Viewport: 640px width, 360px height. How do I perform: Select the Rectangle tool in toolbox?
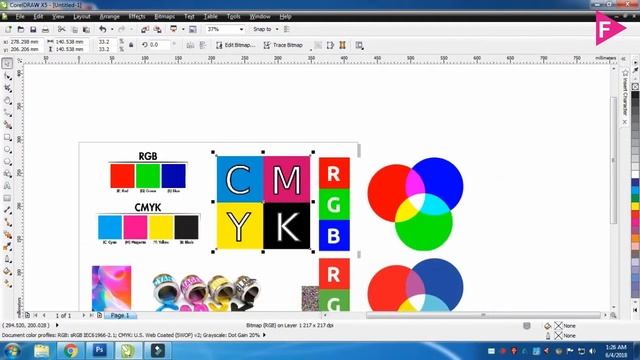tap(7, 137)
